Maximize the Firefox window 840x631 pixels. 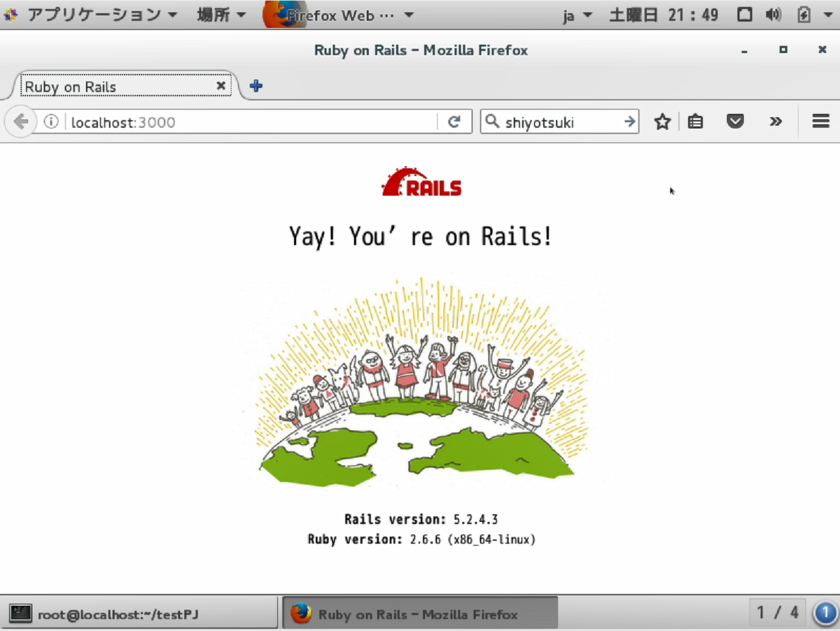pyautogui.click(x=783, y=50)
